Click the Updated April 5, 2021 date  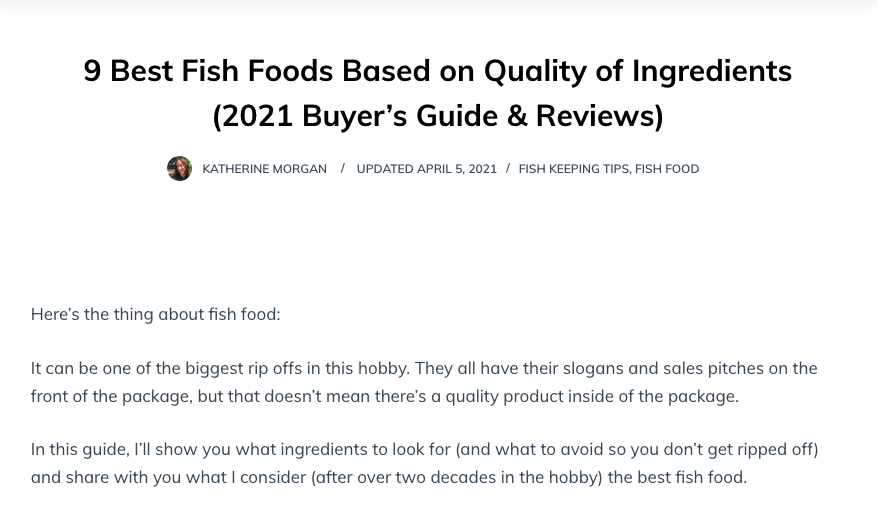point(427,169)
